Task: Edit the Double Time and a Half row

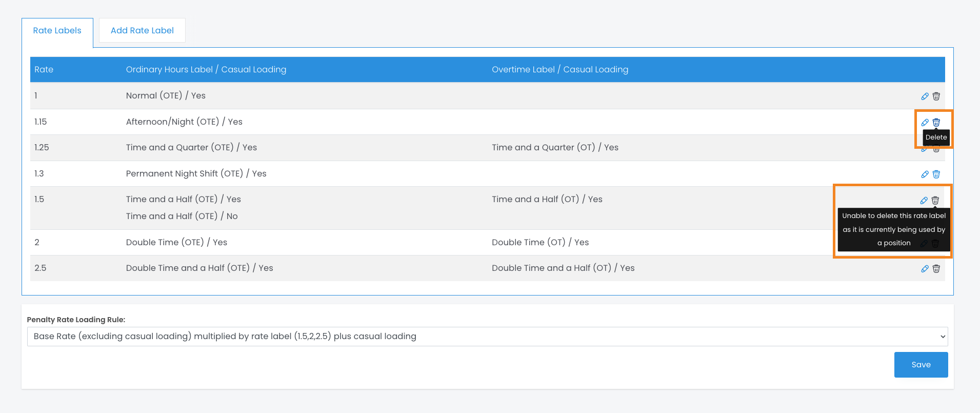Action: pyautogui.click(x=925, y=269)
